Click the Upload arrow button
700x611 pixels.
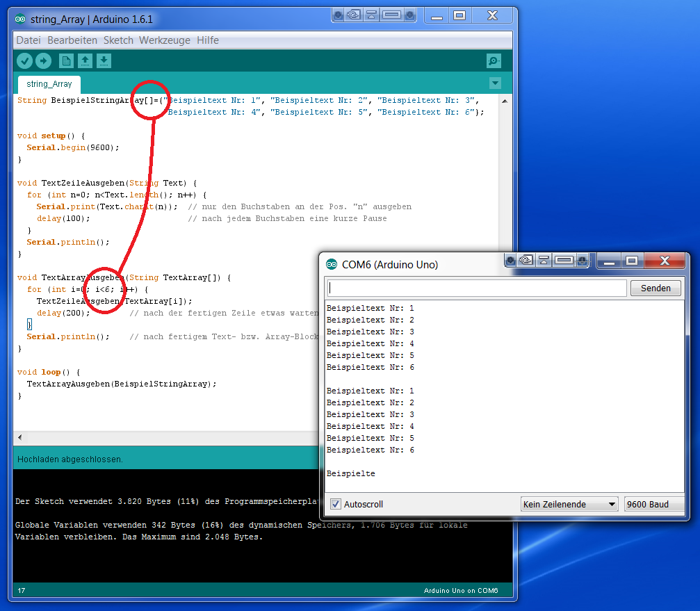[43, 60]
